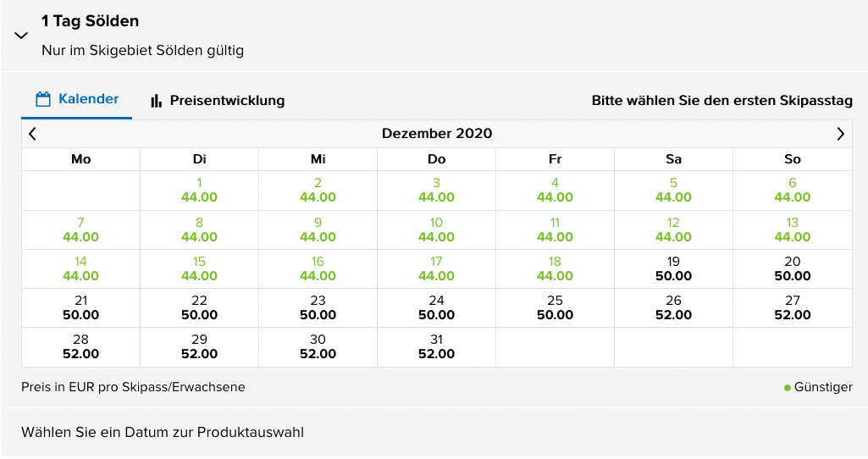
Task: Go to previous month arrow
Action: pyautogui.click(x=32, y=134)
